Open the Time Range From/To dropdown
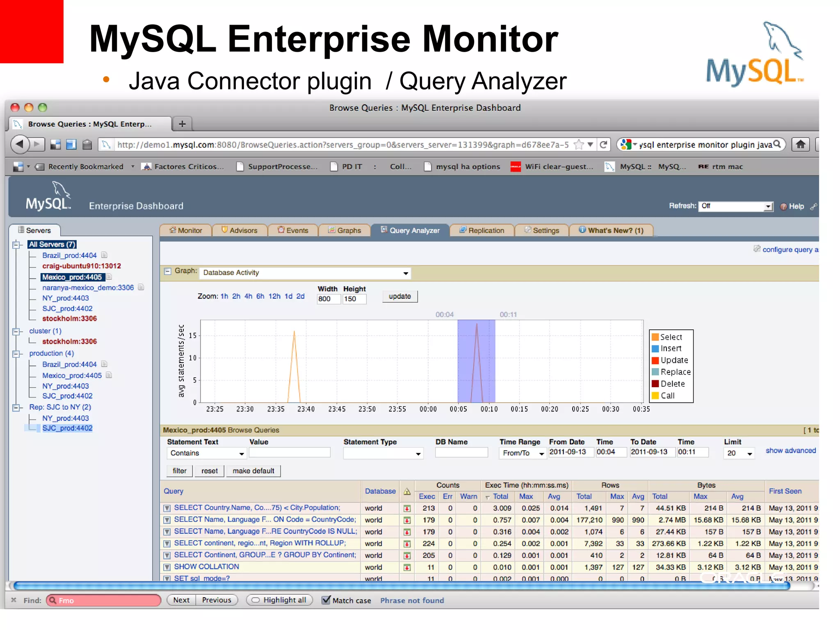 click(523, 453)
